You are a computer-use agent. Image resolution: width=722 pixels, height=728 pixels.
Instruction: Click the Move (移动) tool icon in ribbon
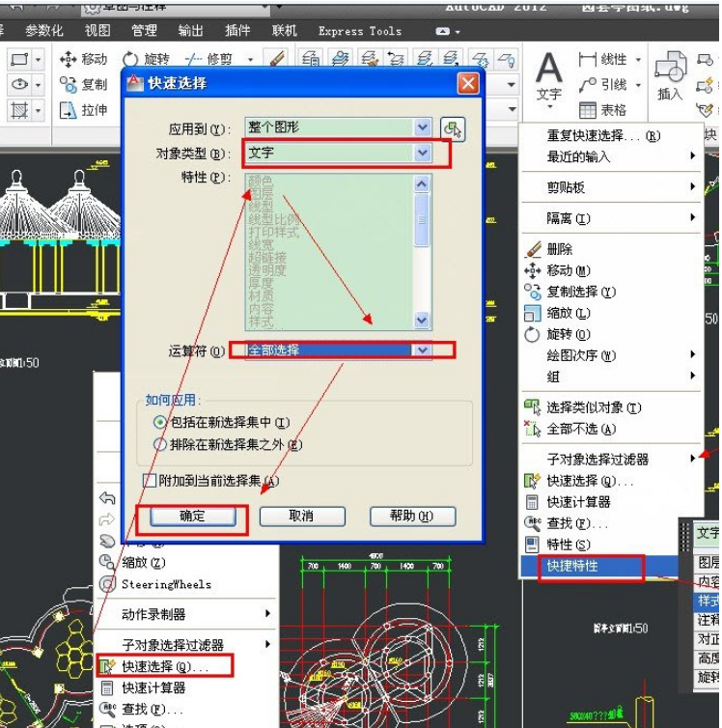tap(68, 59)
